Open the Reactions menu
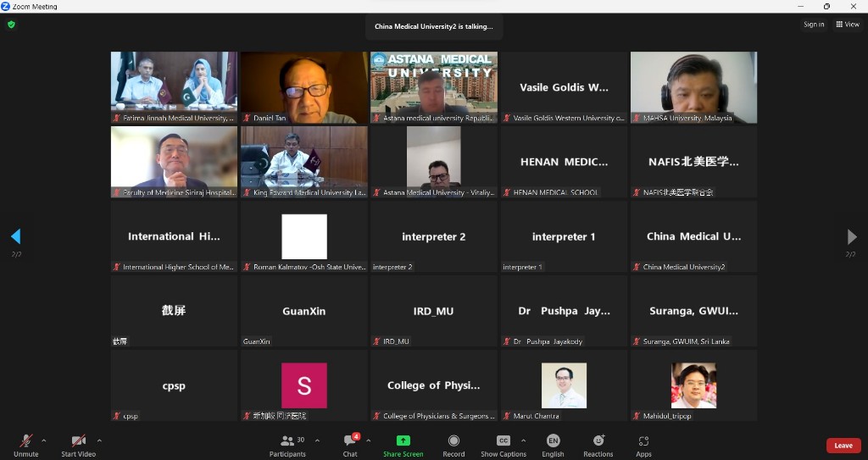Image resolution: width=868 pixels, height=460 pixels. (x=598, y=446)
